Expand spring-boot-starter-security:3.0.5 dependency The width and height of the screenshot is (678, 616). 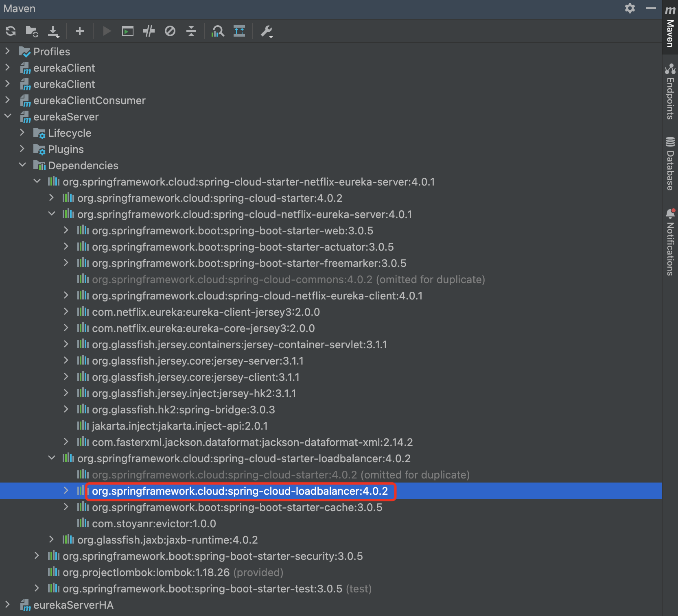[x=37, y=556]
